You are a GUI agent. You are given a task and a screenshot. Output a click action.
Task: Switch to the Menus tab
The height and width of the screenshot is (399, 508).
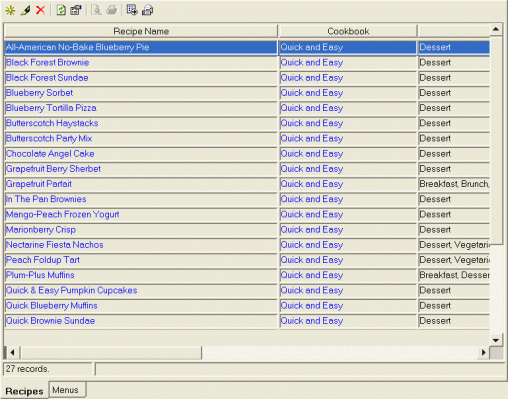tap(67, 390)
